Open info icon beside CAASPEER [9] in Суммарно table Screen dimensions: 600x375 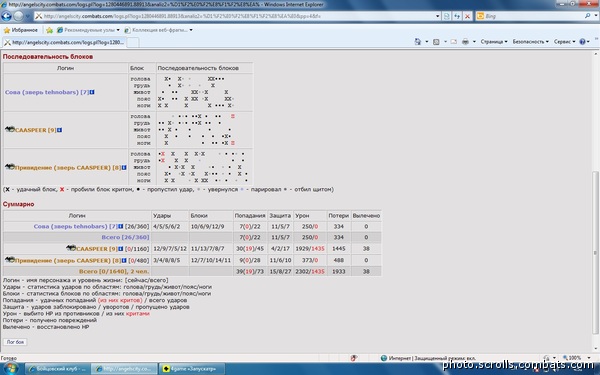(121, 249)
